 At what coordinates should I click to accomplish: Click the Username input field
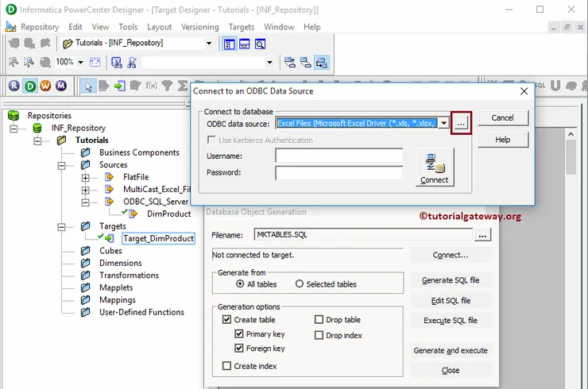pyautogui.click(x=339, y=156)
